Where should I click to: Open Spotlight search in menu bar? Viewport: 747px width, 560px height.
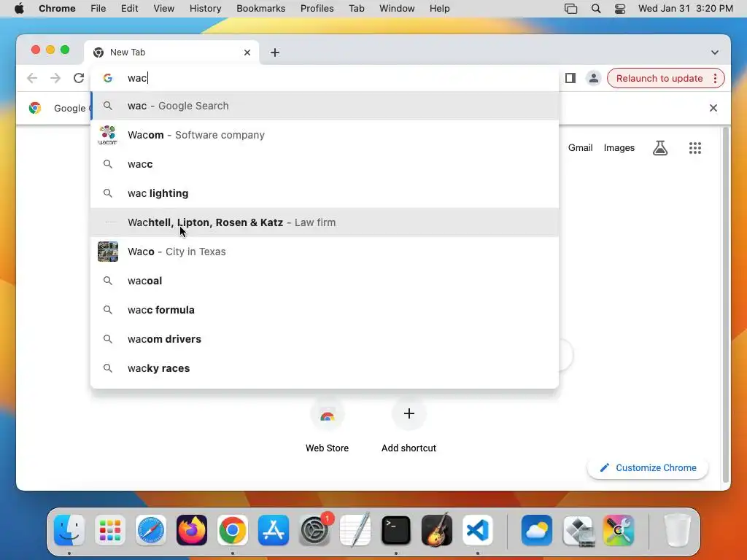point(595,9)
